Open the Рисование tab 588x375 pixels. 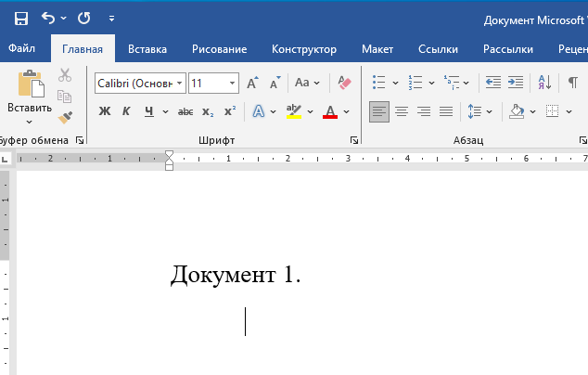tap(220, 49)
